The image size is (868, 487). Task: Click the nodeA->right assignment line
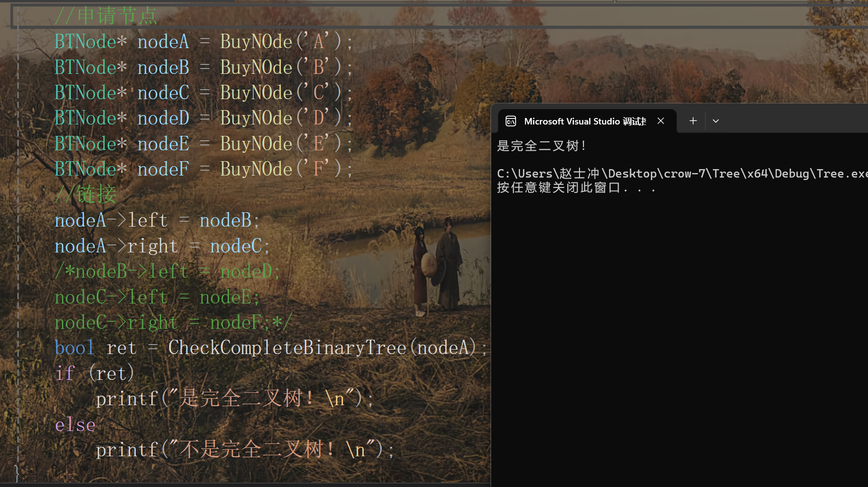[x=162, y=246]
